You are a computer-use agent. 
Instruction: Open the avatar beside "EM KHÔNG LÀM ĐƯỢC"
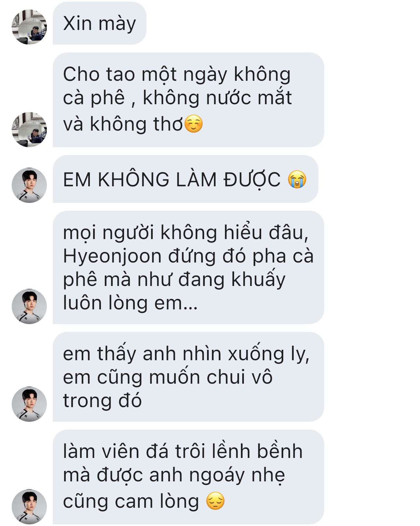pos(29,185)
